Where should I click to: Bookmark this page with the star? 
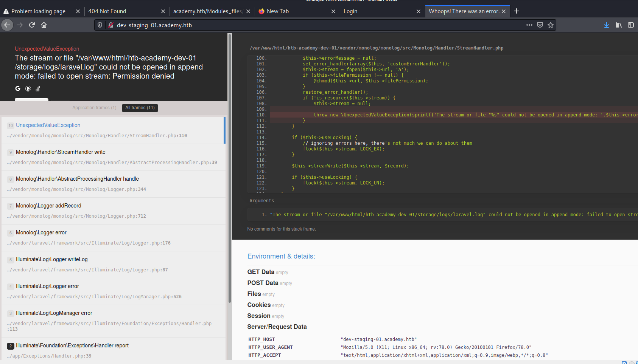click(x=551, y=25)
